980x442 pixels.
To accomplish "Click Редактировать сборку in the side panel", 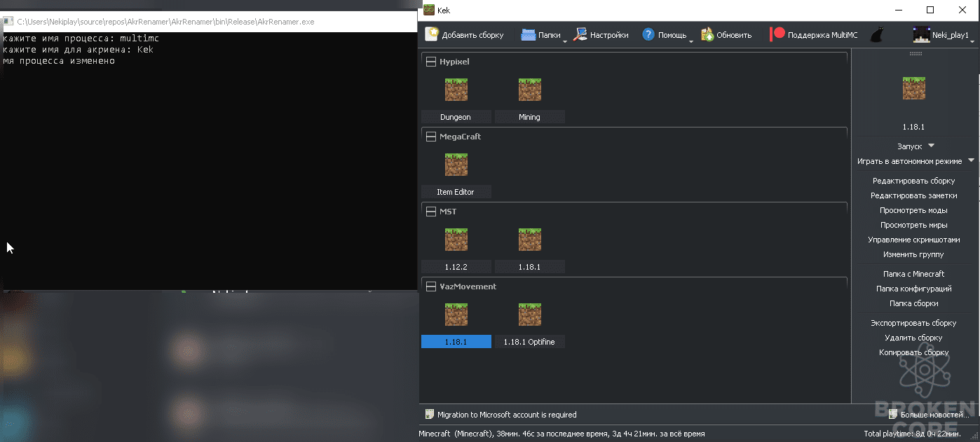I will click(913, 181).
